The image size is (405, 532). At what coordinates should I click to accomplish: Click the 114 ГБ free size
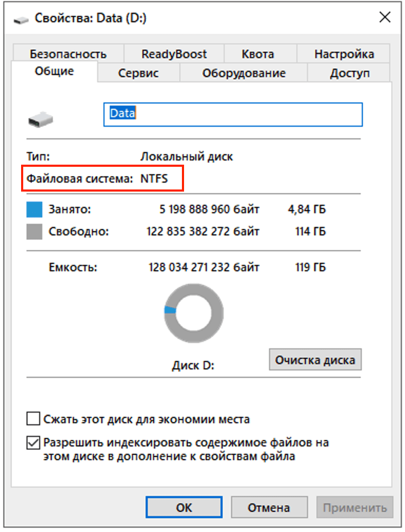pyautogui.click(x=311, y=231)
